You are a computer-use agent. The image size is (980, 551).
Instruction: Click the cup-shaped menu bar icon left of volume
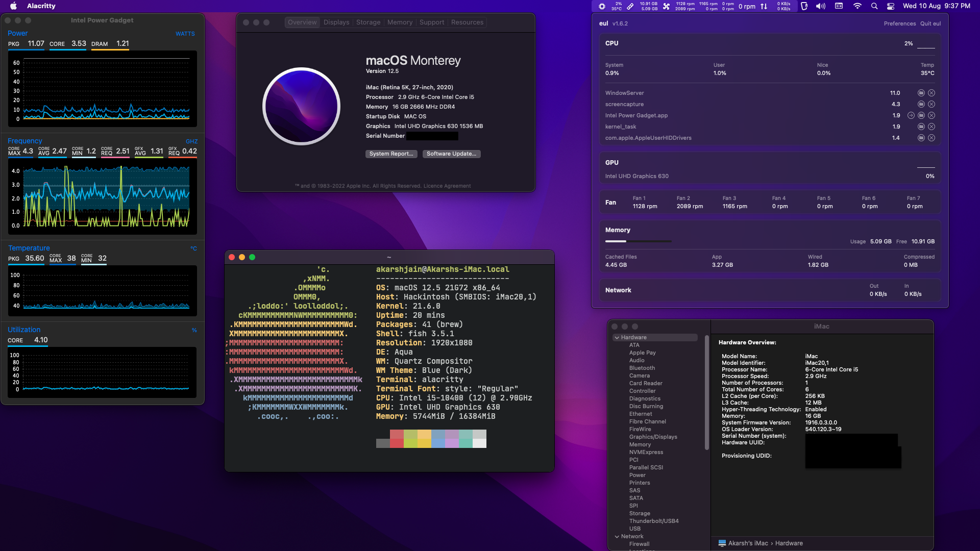pos(804,6)
